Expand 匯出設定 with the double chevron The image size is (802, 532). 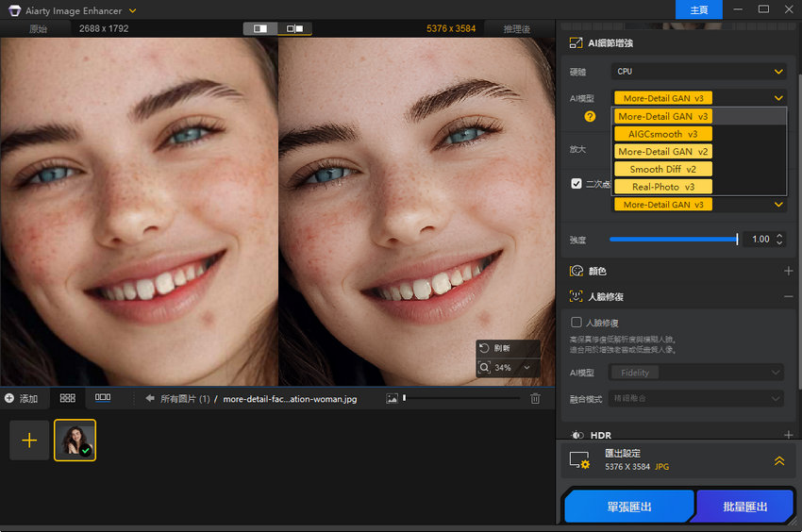pos(779,460)
